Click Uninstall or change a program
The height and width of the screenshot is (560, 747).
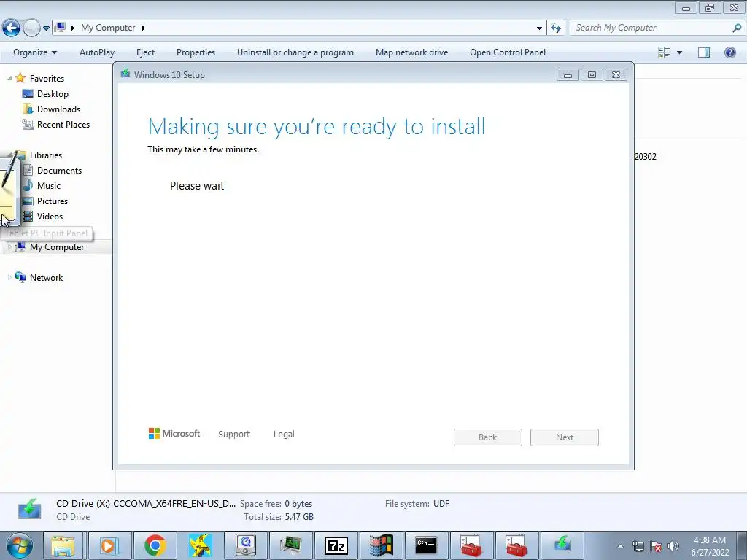click(x=295, y=52)
